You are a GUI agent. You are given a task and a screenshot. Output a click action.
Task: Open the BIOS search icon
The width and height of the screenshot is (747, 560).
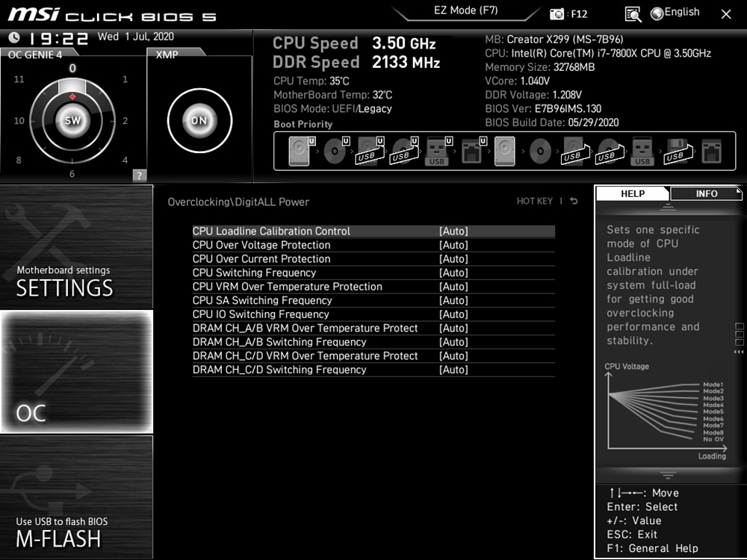pyautogui.click(x=633, y=14)
